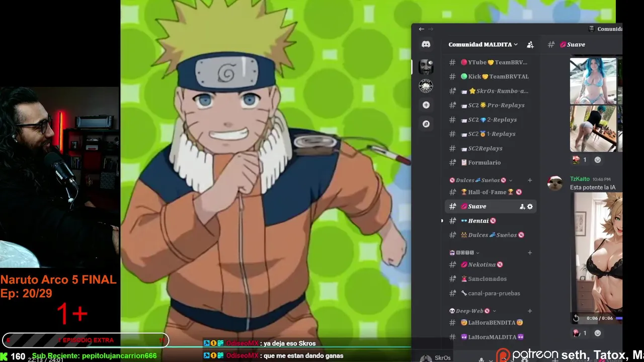Open the LaHoraMALDITA channel

pyautogui.click(x=491, y=337)
